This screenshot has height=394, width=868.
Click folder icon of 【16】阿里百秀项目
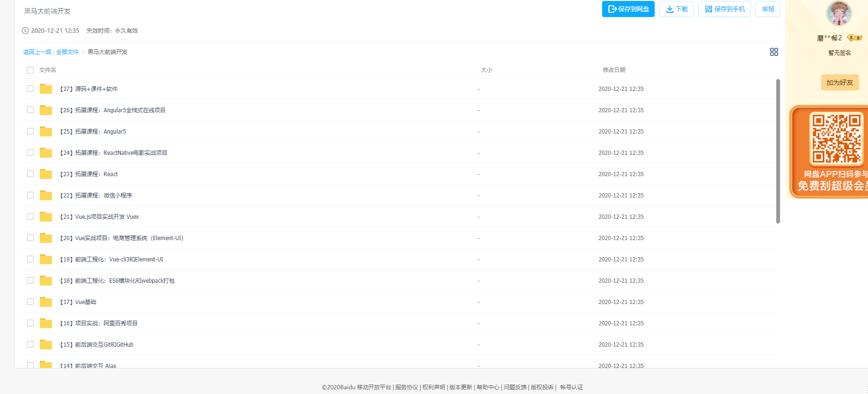point(46,323)
